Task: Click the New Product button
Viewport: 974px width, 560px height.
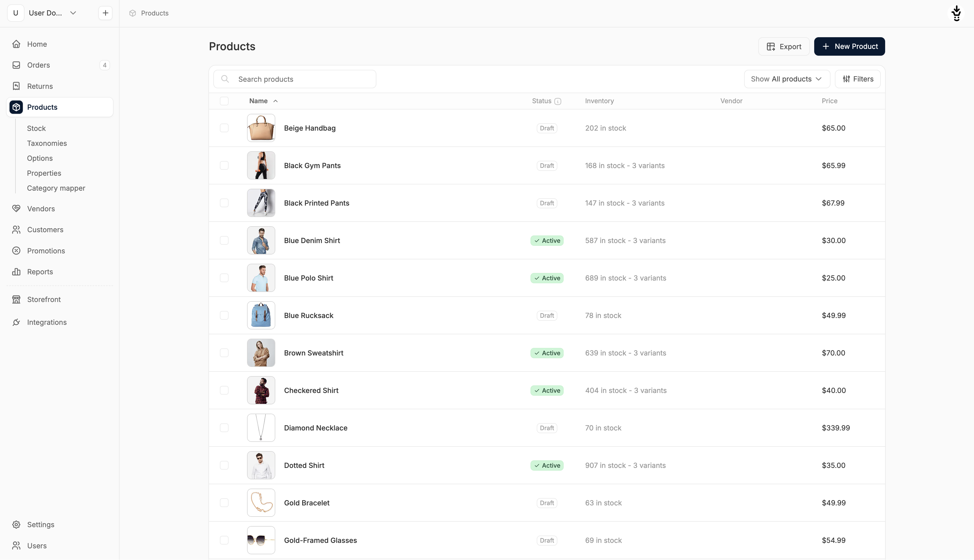Action: click(x=849, y=46)
